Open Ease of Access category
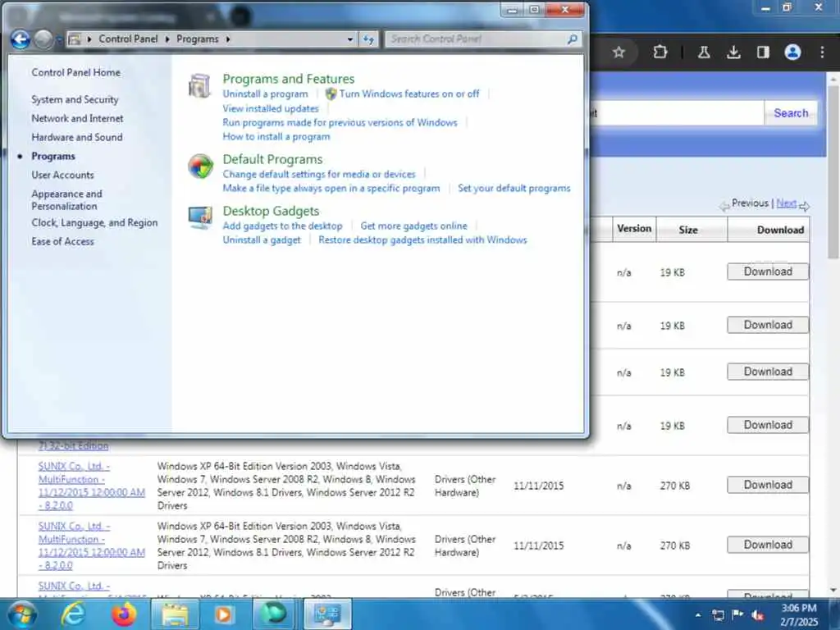Image resolution: width=840 pixels, height=630 pixels. coord(62,242)
